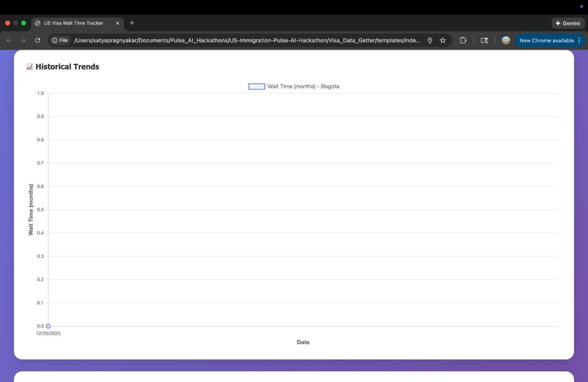Open a new tab with the plus button
The width and height of the screenshot is (588, 382).
[x=132, y=23]
